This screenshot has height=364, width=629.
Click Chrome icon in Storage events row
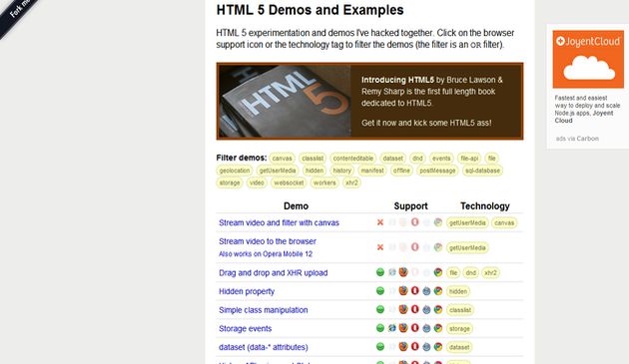tap(438, 328)
